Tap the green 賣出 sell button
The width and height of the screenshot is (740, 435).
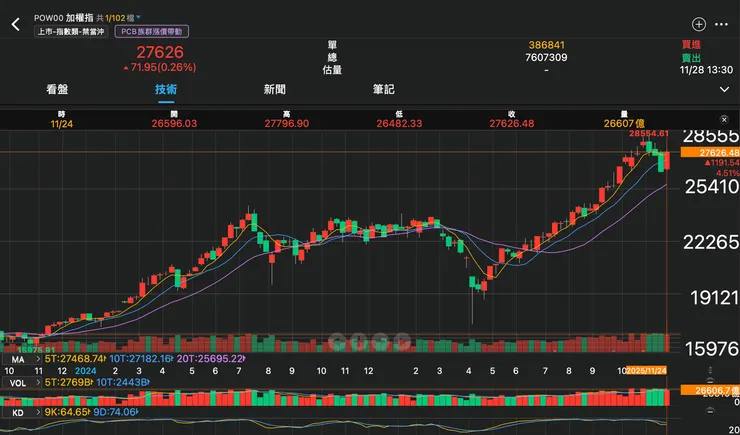click(x=691, y=58)
